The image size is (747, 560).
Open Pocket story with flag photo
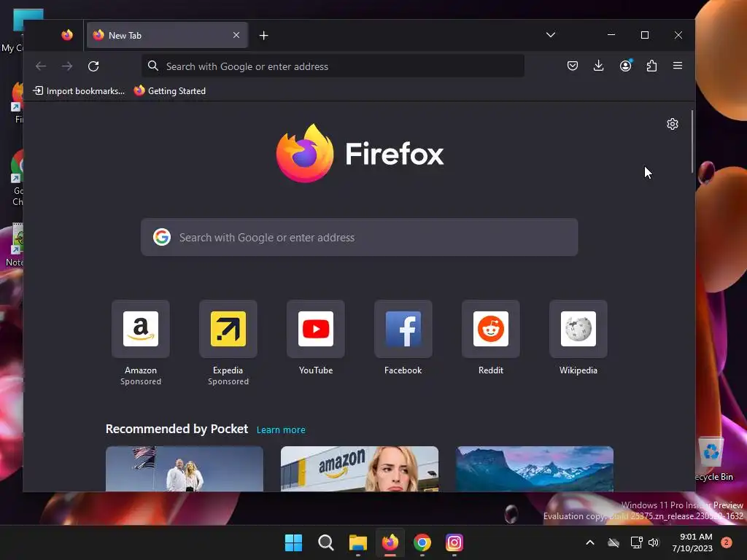coord(185,469)
